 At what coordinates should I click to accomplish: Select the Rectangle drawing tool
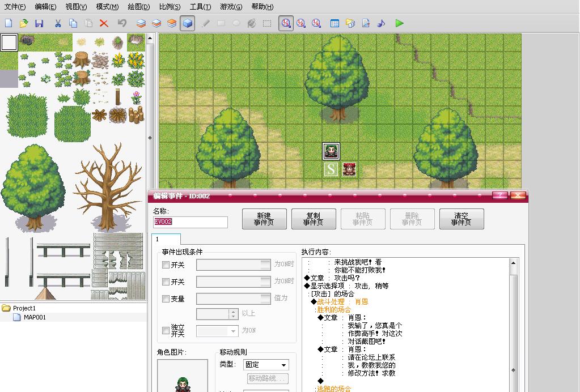(x=221, y=23)
